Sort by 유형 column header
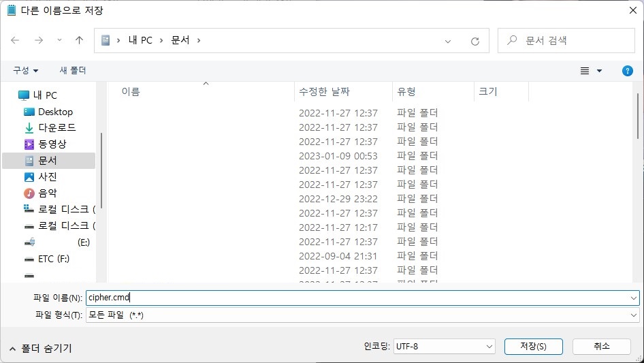 click(x=406, y=92)
